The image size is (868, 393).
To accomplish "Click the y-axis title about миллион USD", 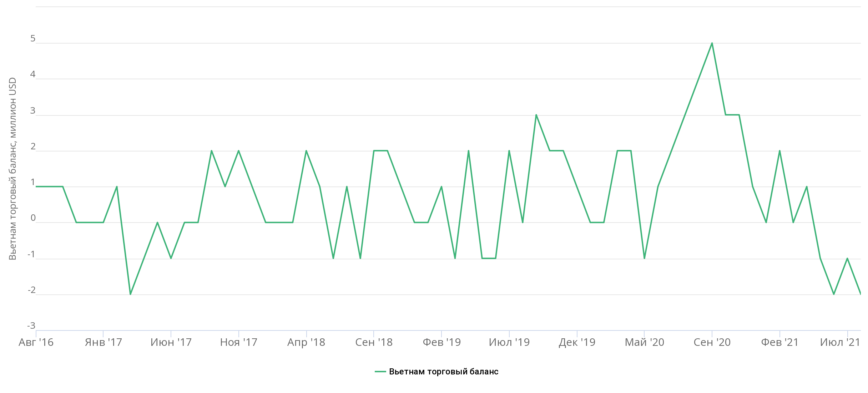I will click(12, 169).
